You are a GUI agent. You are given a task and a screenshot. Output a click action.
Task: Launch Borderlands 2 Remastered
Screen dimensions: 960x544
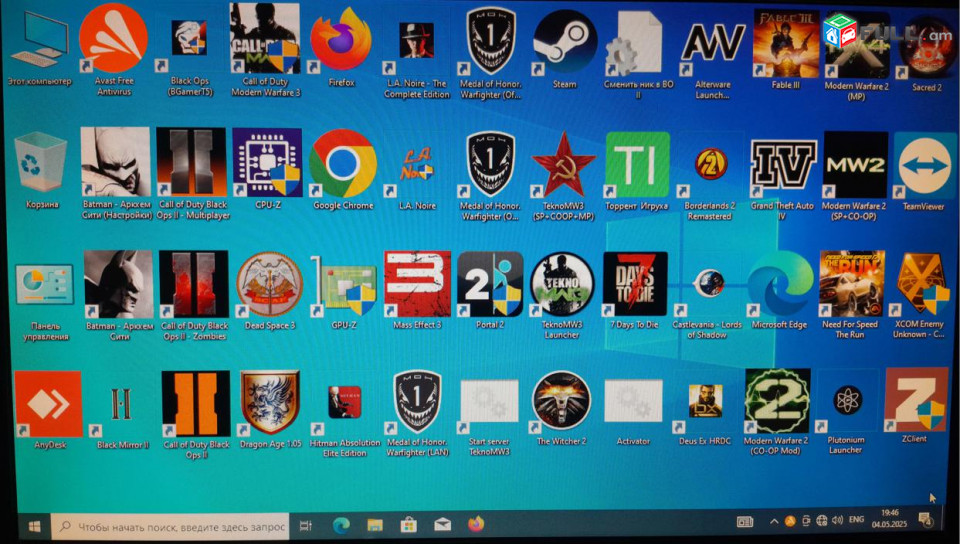point(710,164)
